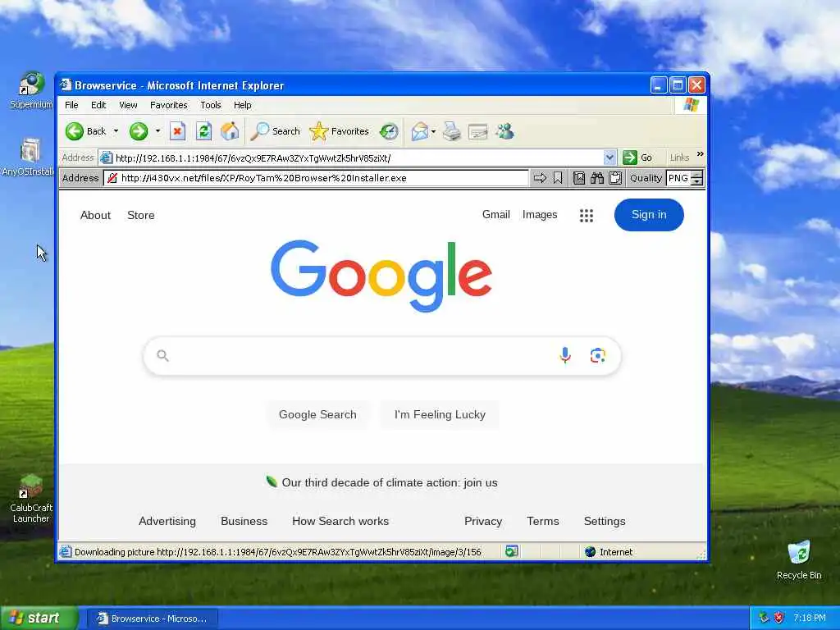Open the About link
Viewport: 840px width, 630px height.
[95, 216]
